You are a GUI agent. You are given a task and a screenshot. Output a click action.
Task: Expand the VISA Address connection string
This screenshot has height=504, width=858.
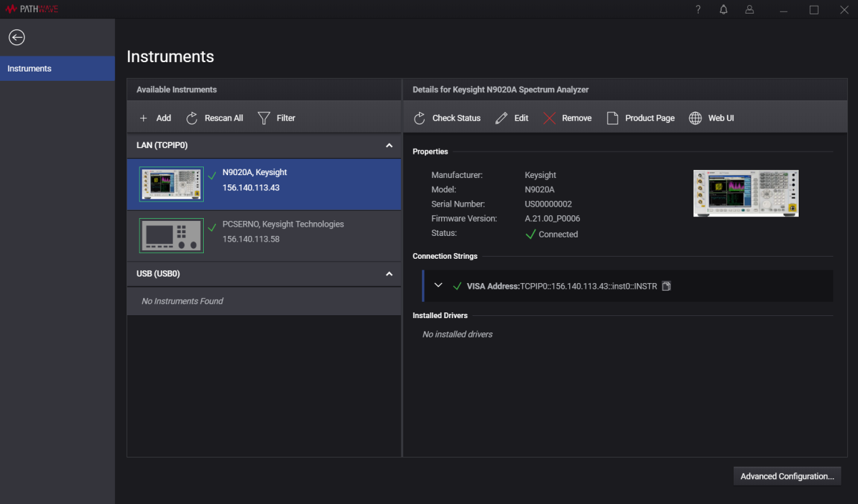tap(438, 286)
